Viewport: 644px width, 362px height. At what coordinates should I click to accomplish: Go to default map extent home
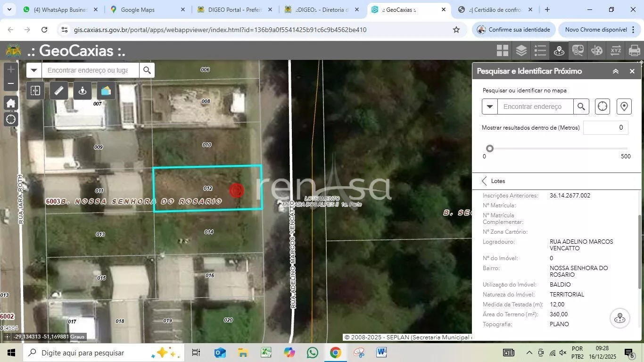click(x=11, y=103)
